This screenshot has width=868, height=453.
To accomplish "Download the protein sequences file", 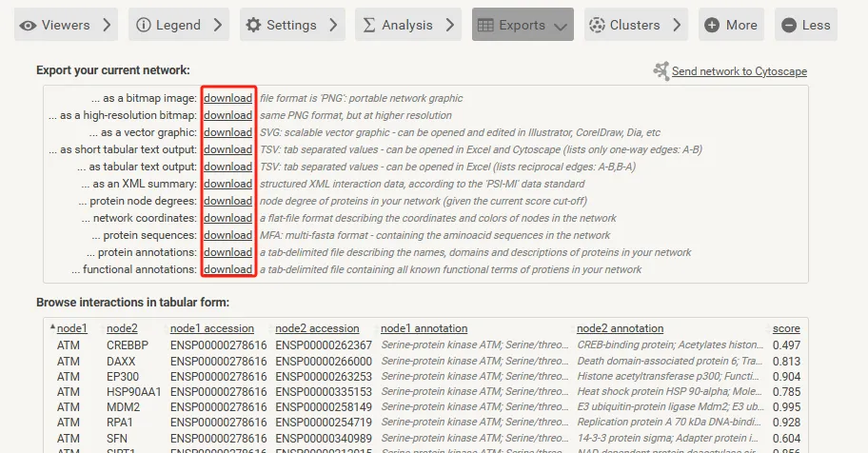I will [227, 235].
